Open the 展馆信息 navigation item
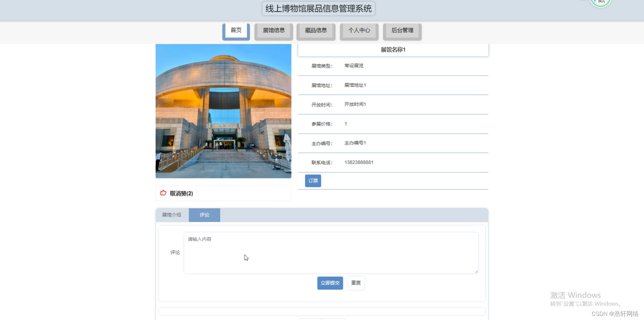Viewport: 644px width, 320px height. coord(273,31)
